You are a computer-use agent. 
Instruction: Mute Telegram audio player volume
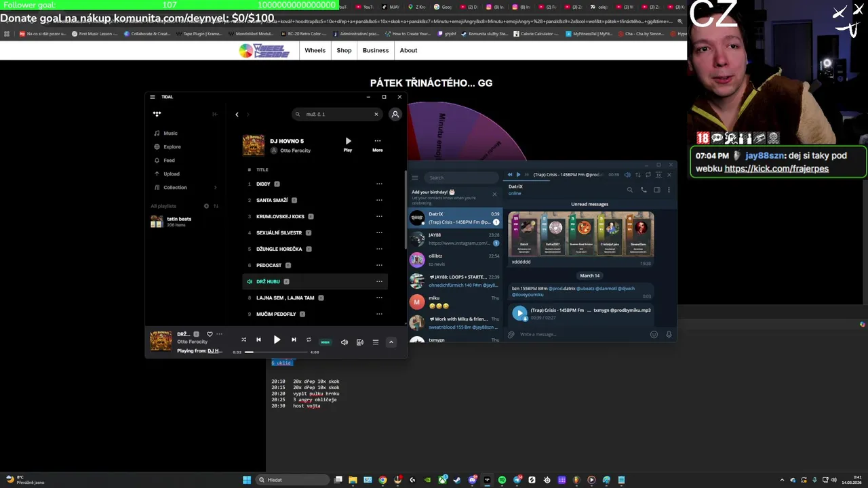(627, 175)
